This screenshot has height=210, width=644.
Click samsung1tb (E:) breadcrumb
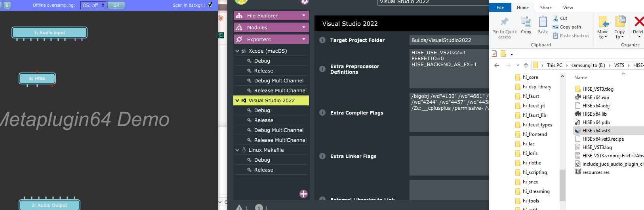pos(588,65)
